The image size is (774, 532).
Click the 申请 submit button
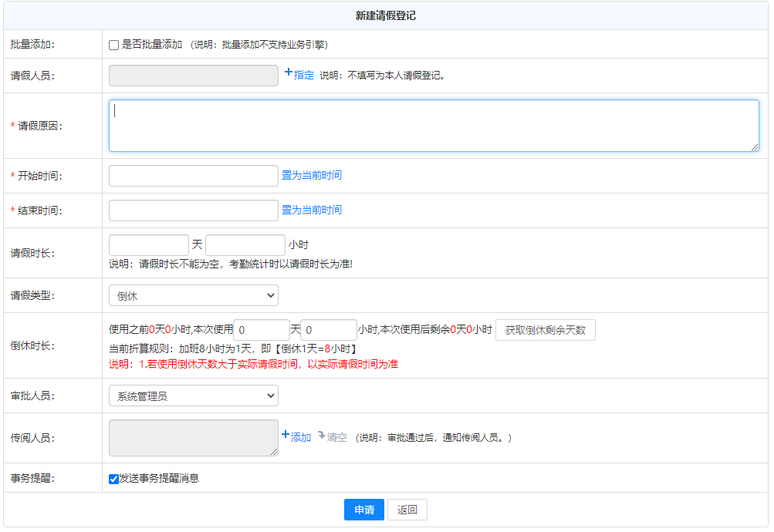coord(363,510)
